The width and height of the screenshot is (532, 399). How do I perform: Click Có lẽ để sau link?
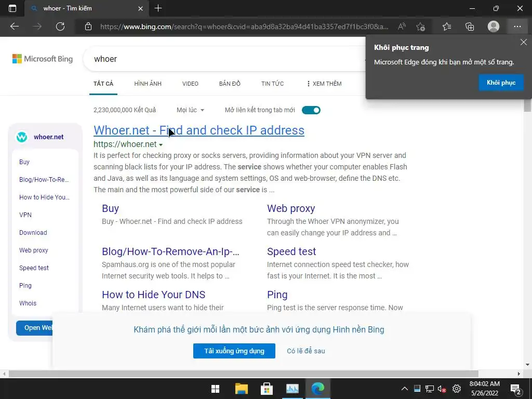(x=306, y=351)
